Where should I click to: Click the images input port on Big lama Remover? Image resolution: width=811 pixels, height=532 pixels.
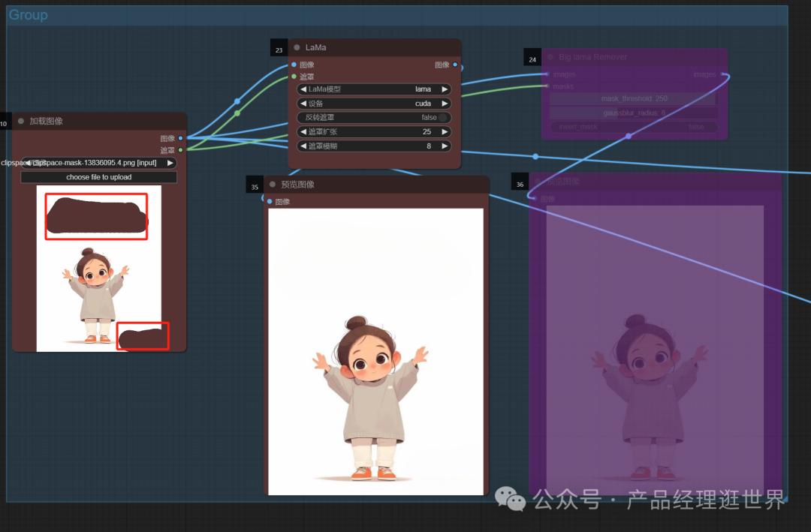[547, 74]
